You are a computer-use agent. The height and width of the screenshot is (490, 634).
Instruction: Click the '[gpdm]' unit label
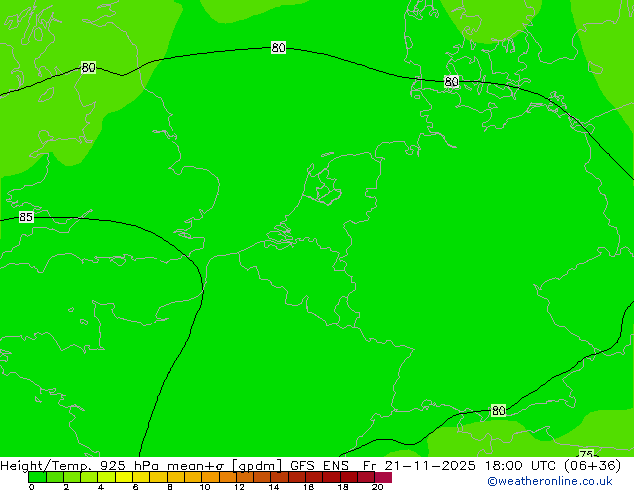coord(257,466)
